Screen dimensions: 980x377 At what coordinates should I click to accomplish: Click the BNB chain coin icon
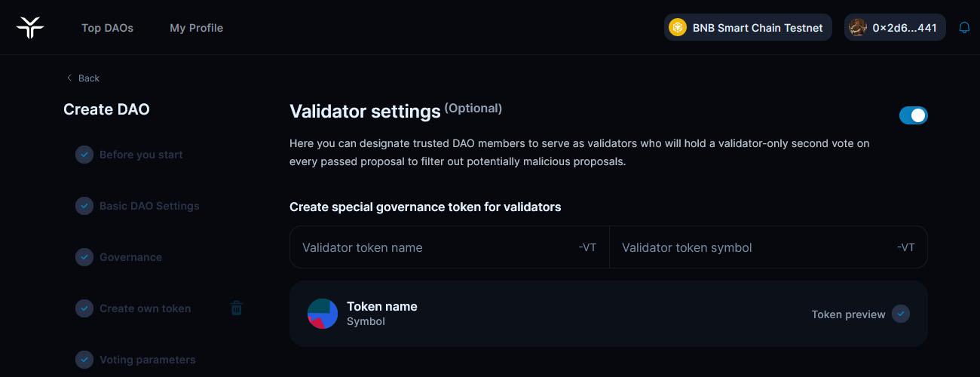coord(678,28)
